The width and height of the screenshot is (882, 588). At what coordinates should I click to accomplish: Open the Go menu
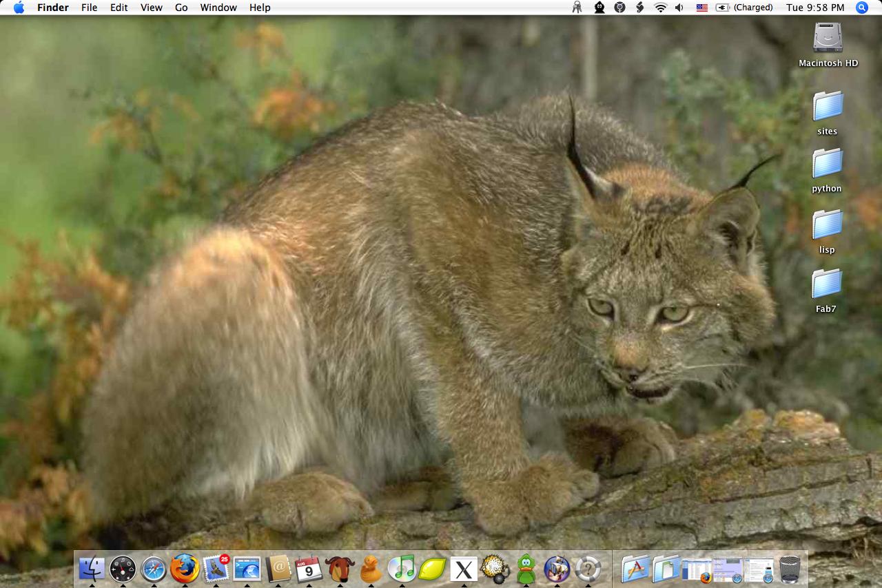(x=181, y=8)
